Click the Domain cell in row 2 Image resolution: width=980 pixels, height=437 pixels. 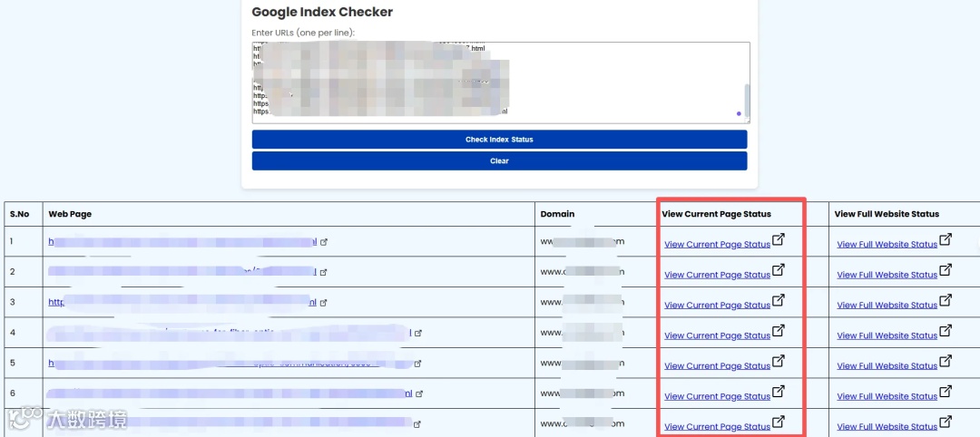coord(595,272)
